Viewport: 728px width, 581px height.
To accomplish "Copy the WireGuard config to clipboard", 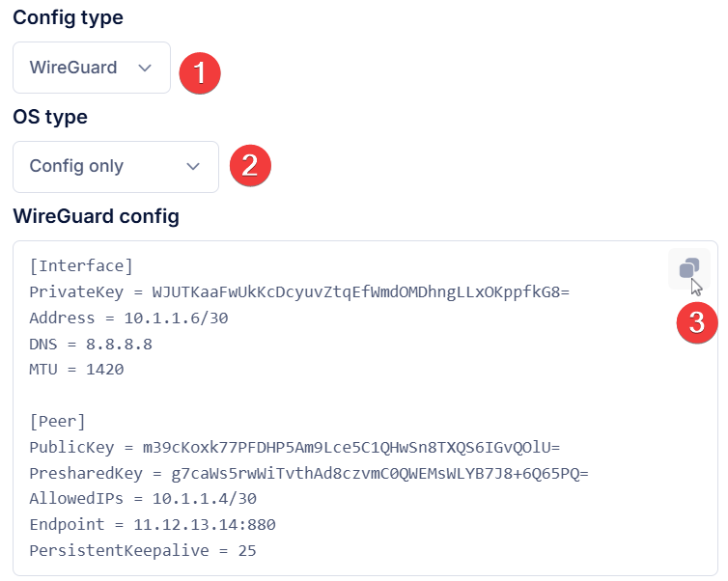I will pyautogui.click(x=689, y=268).
